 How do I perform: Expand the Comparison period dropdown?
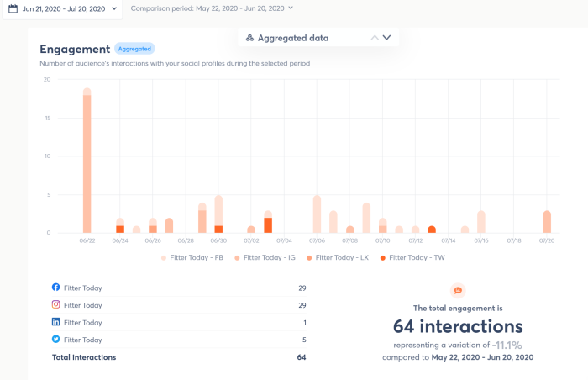(x=212, y=8)
